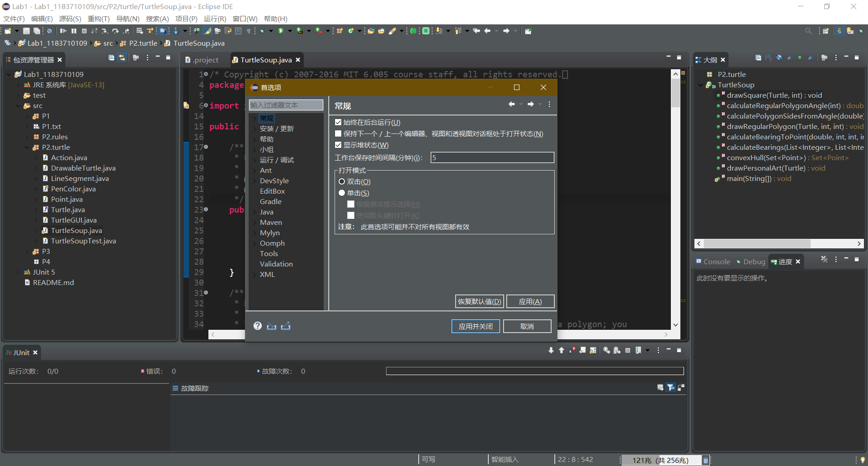Click JUnit Previous Failure up arrow
Screen dimensions: 868x466
point(561,350)
